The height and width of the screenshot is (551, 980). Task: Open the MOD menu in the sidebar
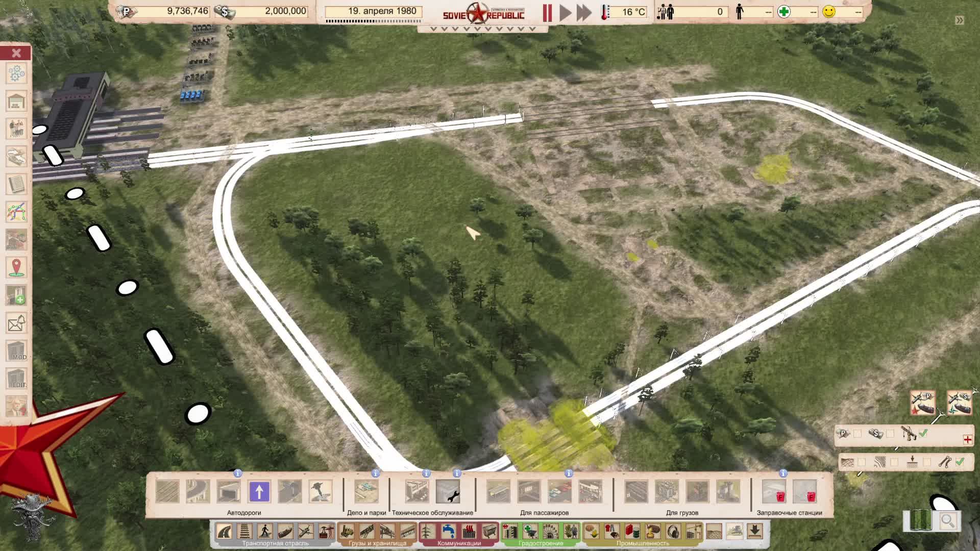[16, 351]
